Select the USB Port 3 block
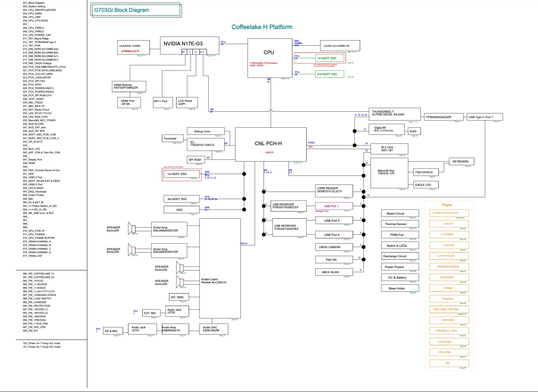 pyautogui.click(x=334, y=221)
